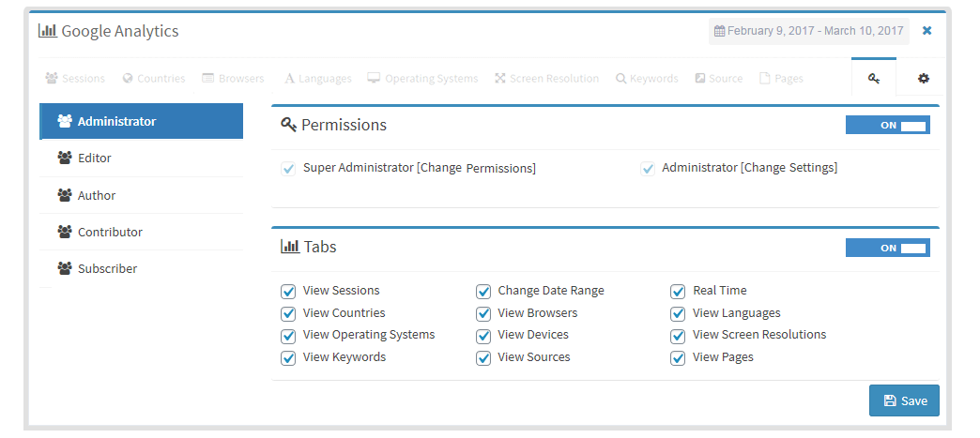
Task: Switch to the Sessions tab
Action: coord(76,78)
